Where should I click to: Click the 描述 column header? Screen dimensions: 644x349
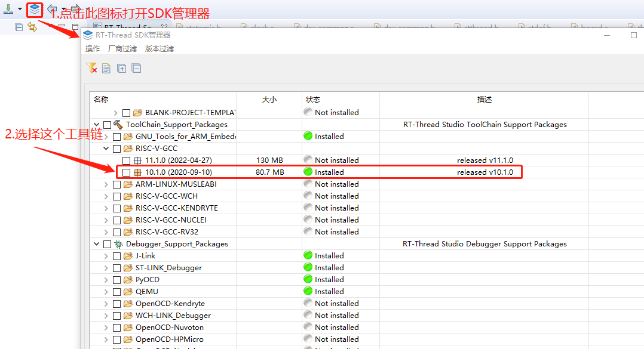(x=484, y=99)
